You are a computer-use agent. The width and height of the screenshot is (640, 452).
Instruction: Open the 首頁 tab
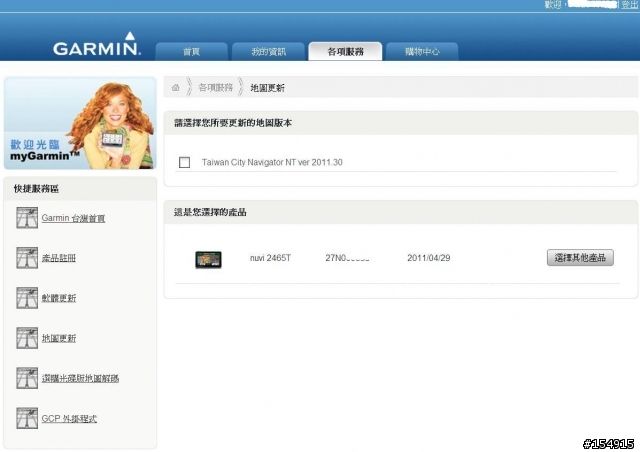click(191, 51)
